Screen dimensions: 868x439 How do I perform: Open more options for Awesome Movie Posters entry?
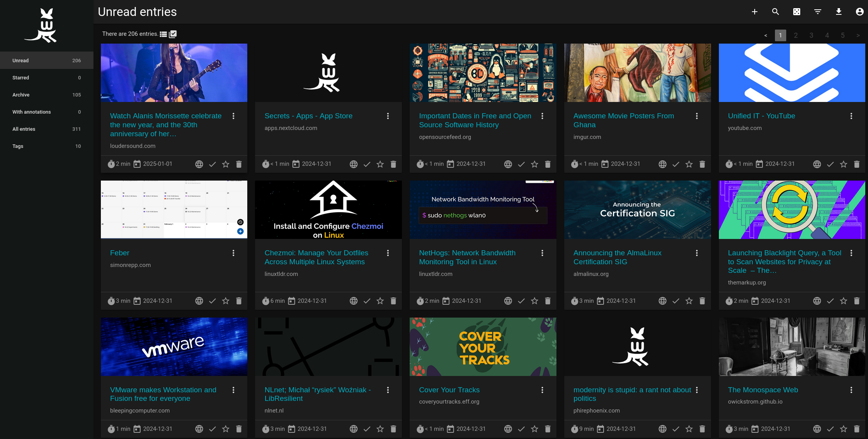pyautogui.click(x=697, y=116)
